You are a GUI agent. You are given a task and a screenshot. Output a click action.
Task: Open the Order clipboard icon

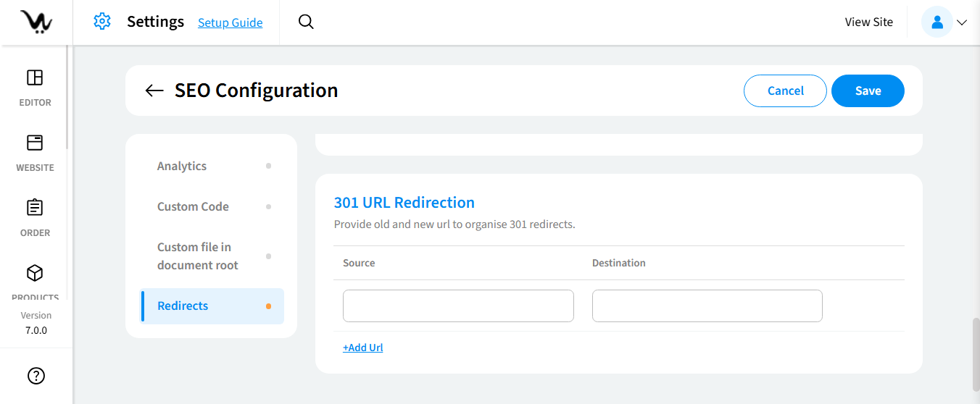click(x=35, y=209)
